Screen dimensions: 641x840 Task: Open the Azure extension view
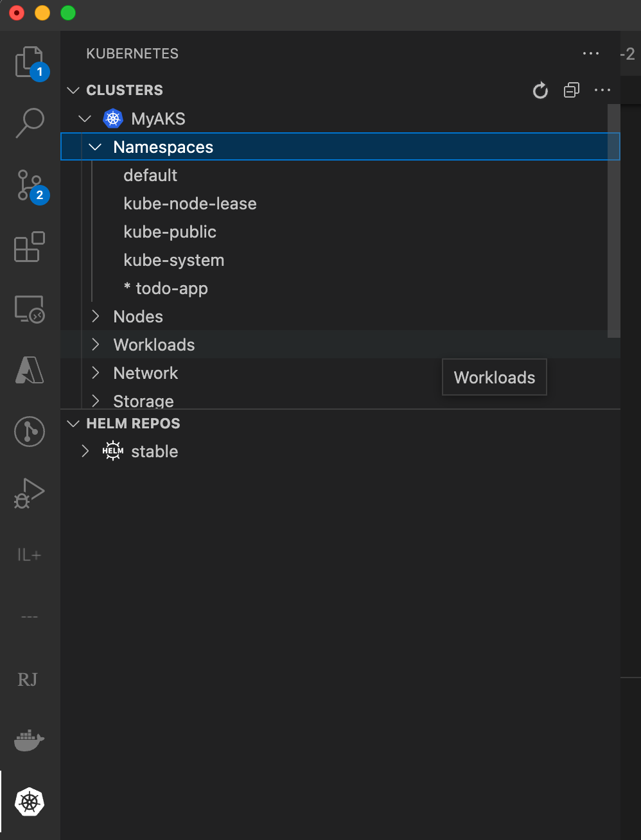(29, 370)
